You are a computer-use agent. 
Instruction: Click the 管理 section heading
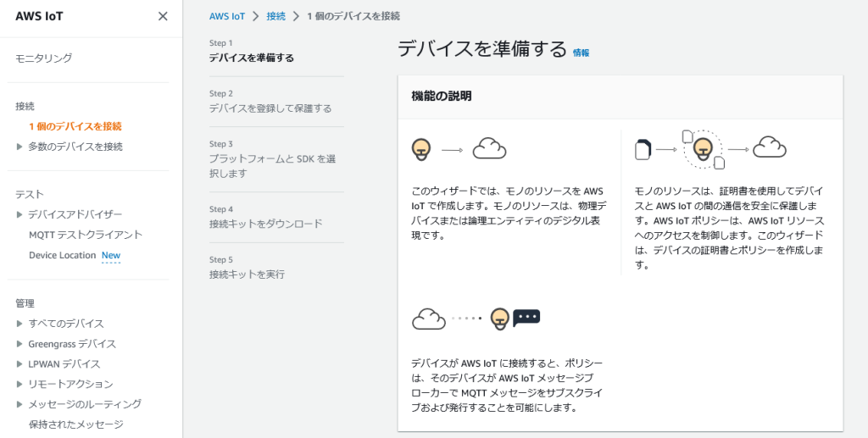click(25, 303)
